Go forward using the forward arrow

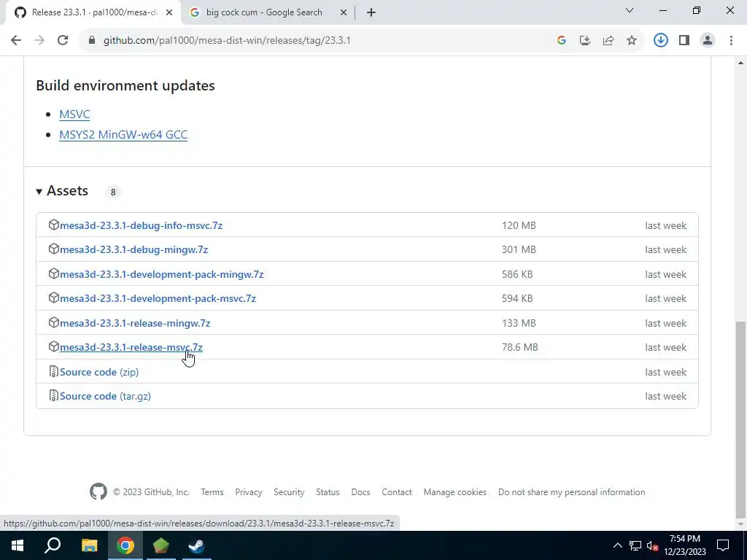point(39,41)
